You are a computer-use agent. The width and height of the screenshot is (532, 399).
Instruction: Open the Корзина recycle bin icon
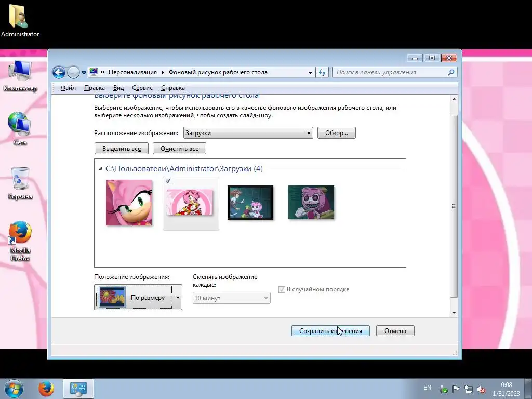coord(20,183)
